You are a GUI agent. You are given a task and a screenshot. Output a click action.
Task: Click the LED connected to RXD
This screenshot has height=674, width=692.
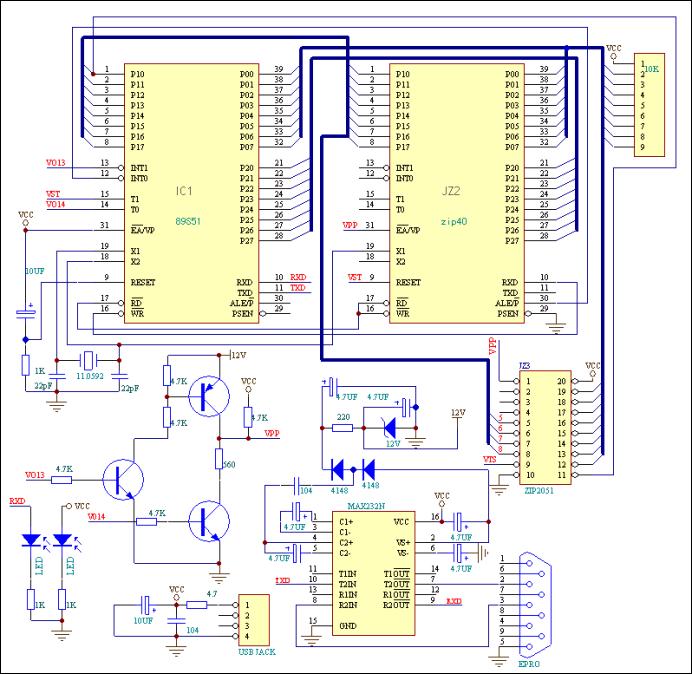click(x=32, y=540)
